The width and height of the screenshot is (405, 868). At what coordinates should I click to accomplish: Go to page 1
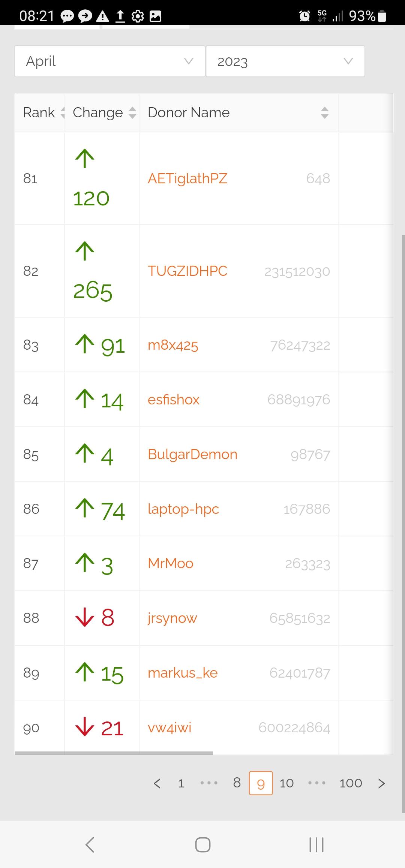coord(181,783)
